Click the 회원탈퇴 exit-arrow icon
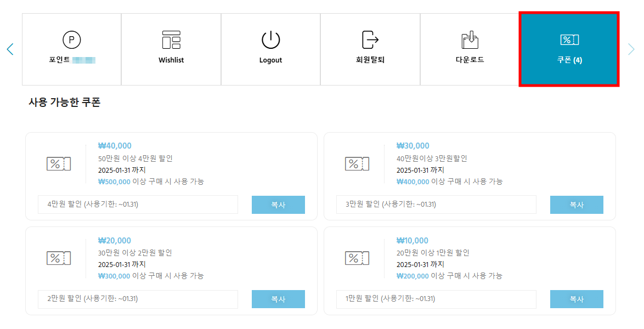644x329 pixels. (x=370, y=40)
